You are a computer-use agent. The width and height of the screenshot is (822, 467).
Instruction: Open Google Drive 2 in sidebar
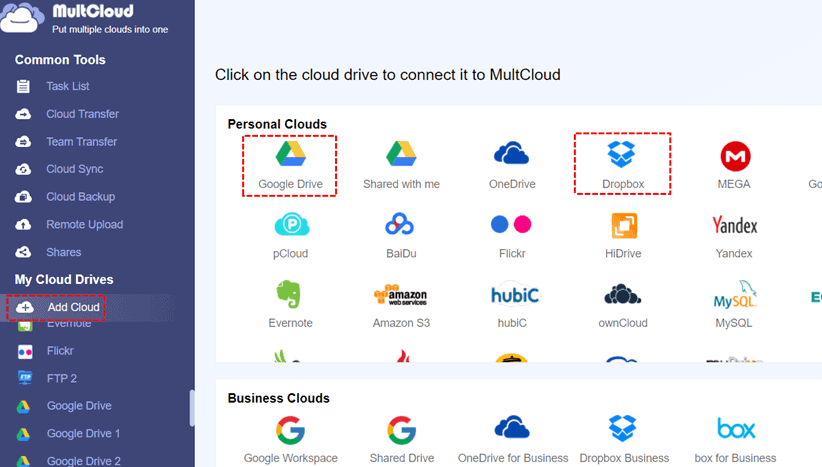(x=84, y=461)
